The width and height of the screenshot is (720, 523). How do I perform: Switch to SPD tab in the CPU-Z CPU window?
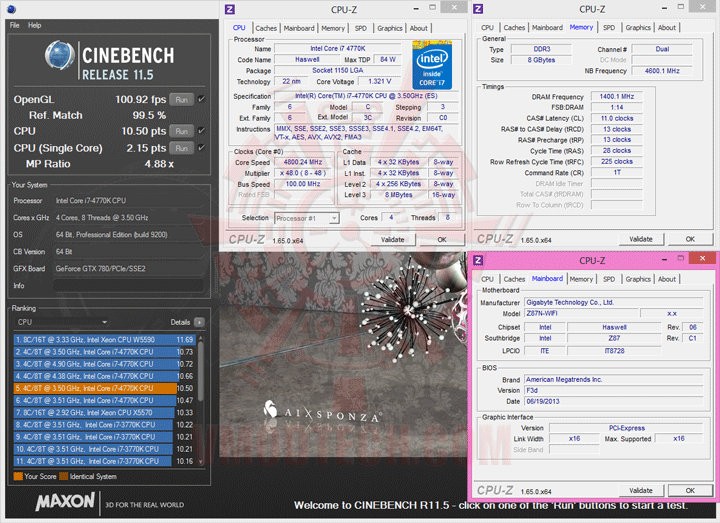pyautogui.click(x=361, y=28)
